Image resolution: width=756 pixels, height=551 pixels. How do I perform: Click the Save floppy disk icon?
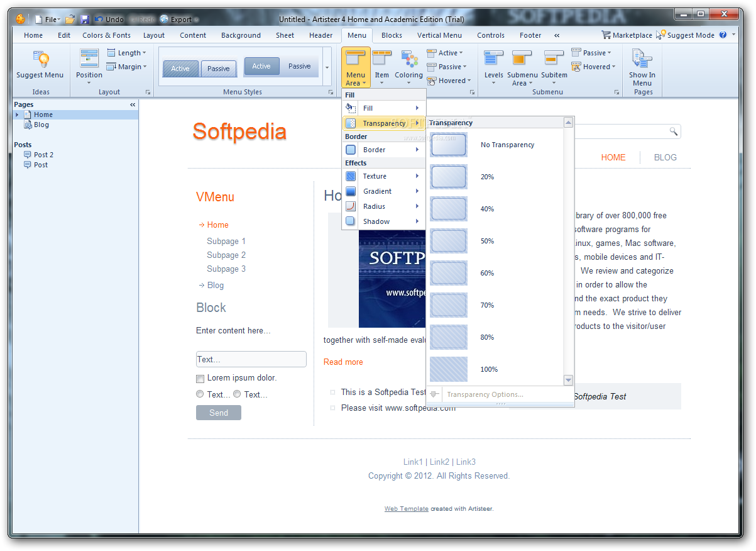point(85,19)
